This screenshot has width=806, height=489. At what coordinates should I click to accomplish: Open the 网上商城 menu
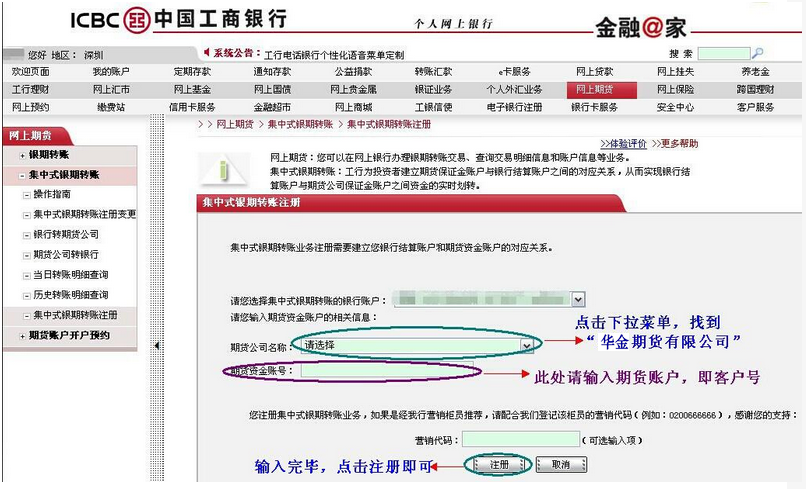point(353,107)
